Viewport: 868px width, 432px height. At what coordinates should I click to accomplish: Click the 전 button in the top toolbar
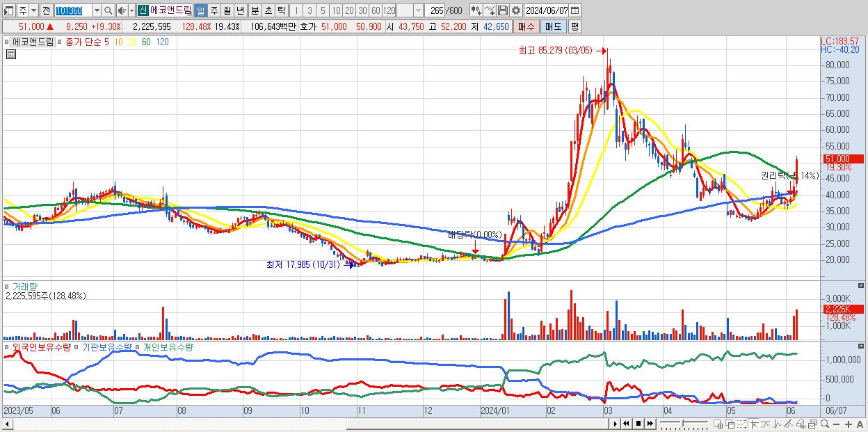(47, 10)
